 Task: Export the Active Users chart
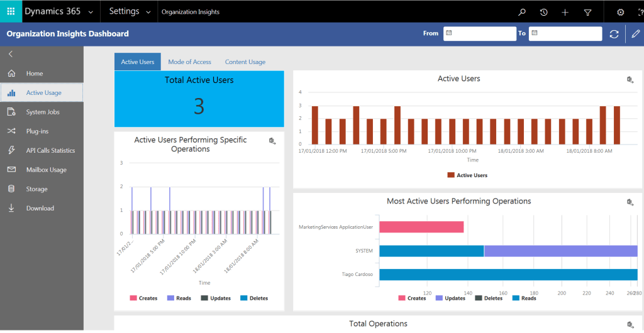tap(630, 79)
